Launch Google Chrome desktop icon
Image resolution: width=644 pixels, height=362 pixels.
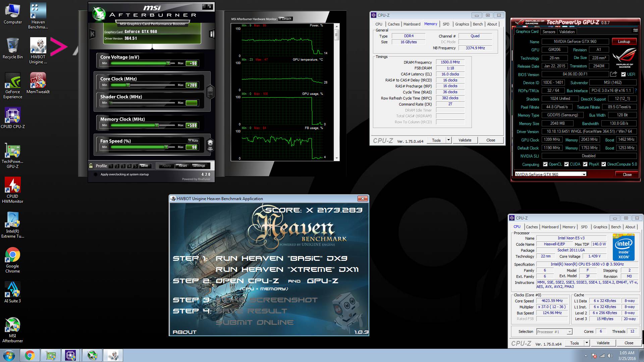click(13, 260)
